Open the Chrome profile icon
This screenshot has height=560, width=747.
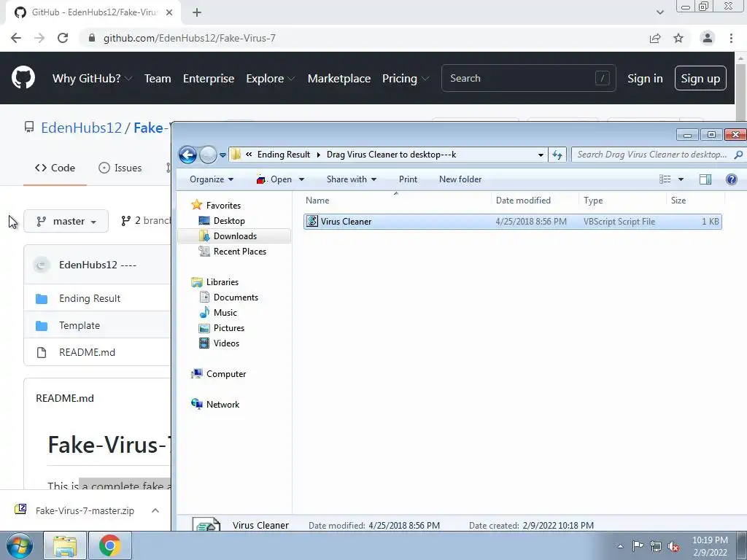pos(708,38)
